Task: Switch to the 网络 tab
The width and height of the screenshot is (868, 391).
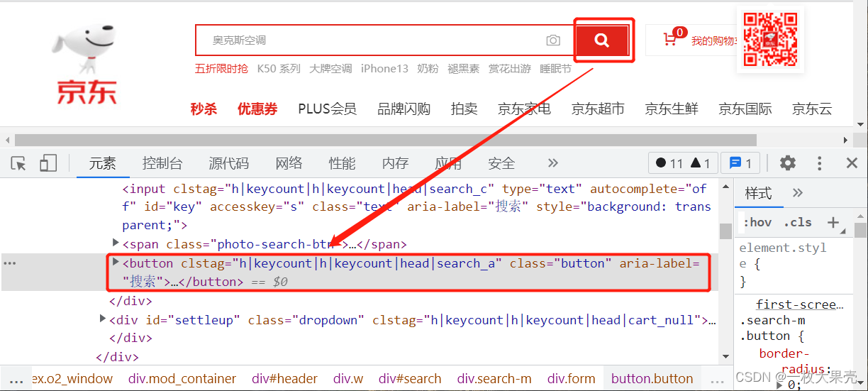Action: (x=289, y=163)
